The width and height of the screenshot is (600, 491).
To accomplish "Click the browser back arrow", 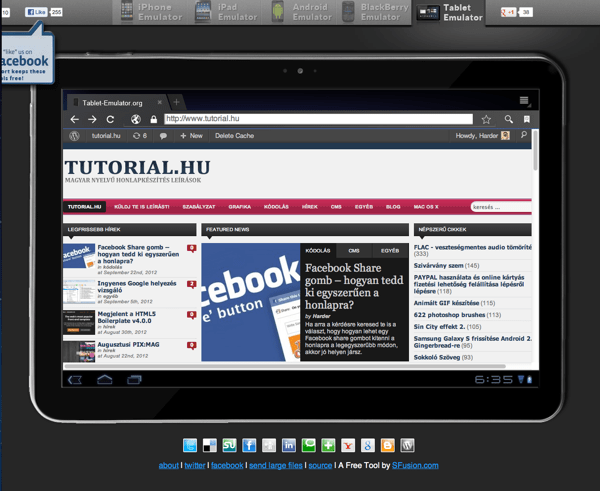I will tap(75, 119).
